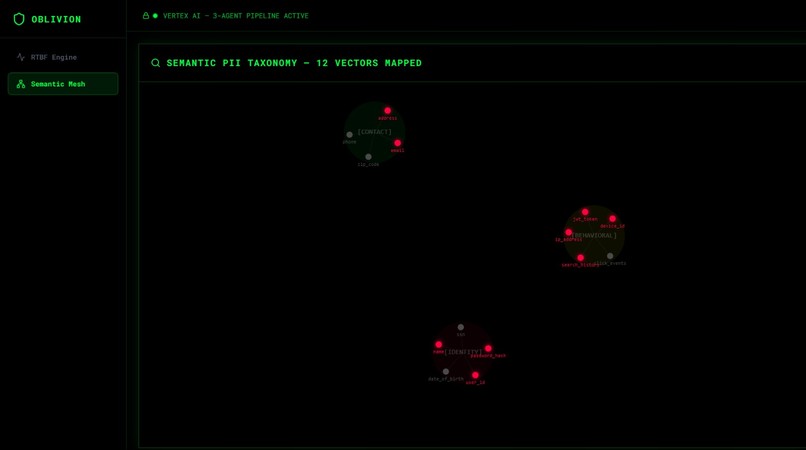Click the gray click_events node
The width and height of the screenshot is (806, 450).
(x=610, y=256)
